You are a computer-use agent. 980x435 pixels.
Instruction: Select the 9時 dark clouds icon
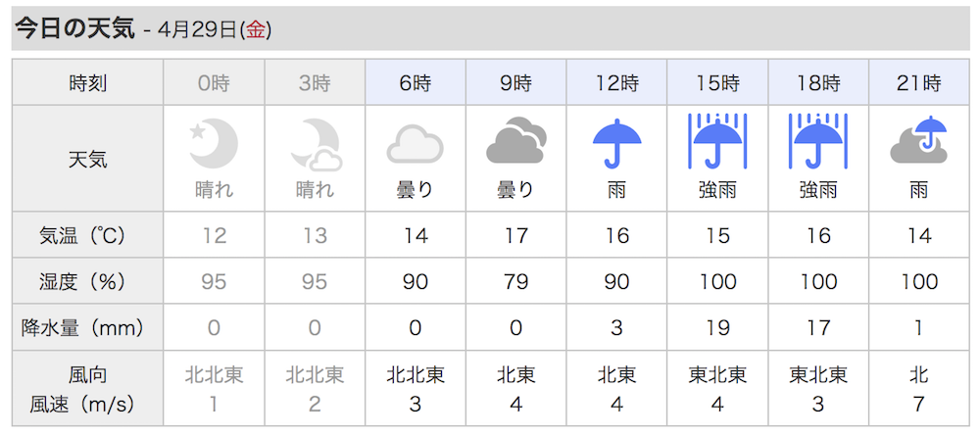coord(516,140)
